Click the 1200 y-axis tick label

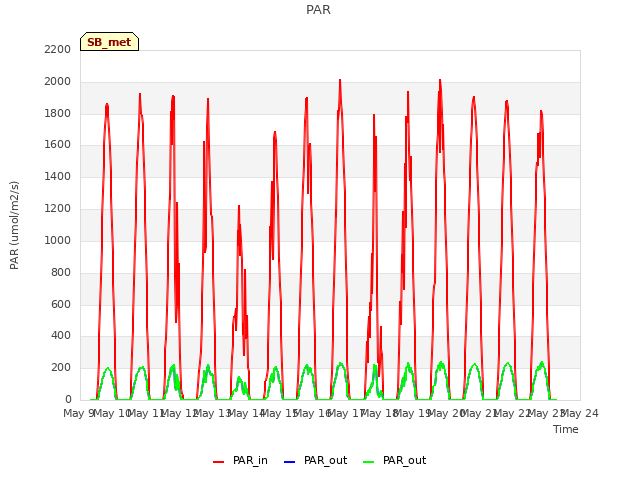pyautogui.click(x=58, y=209)
